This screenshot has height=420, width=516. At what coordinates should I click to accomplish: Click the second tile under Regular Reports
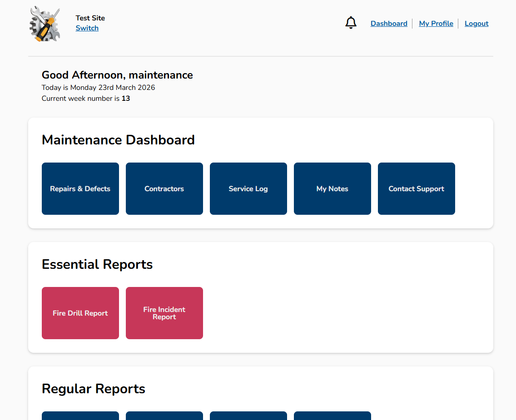164,415
